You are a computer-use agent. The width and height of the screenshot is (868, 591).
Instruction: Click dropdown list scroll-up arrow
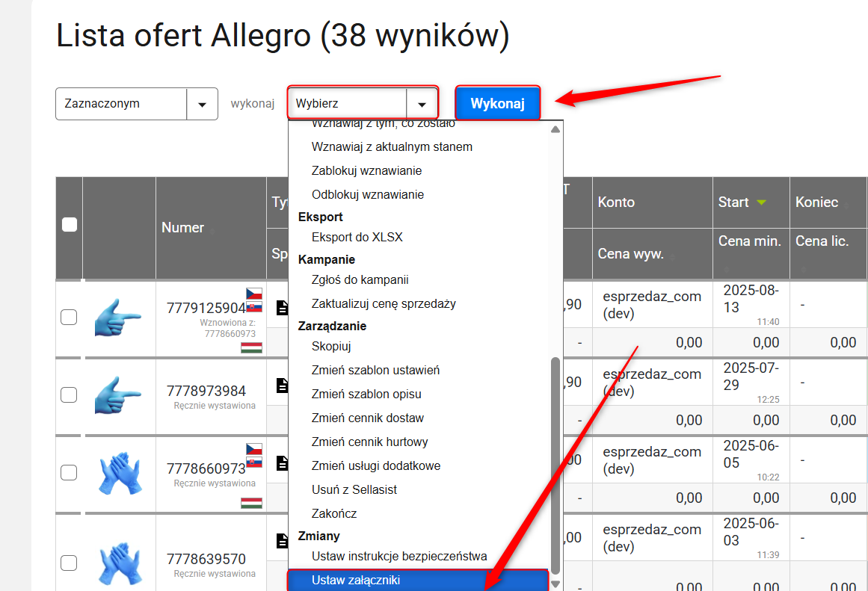pyautogui.click(x=555, y=129)
